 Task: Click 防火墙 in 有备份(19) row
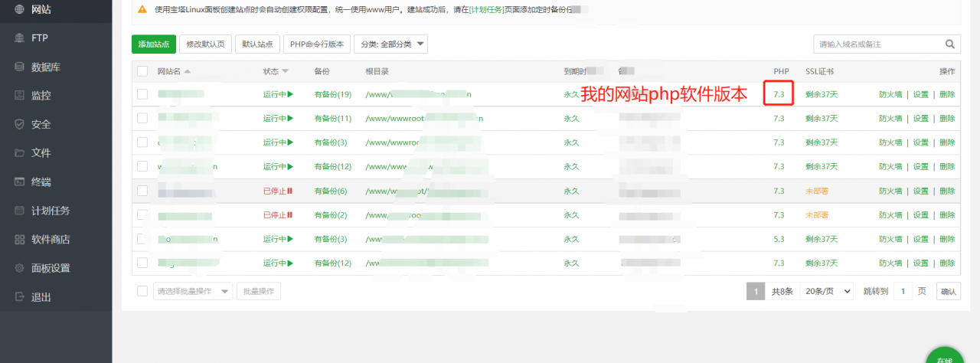tap(890, 95)
